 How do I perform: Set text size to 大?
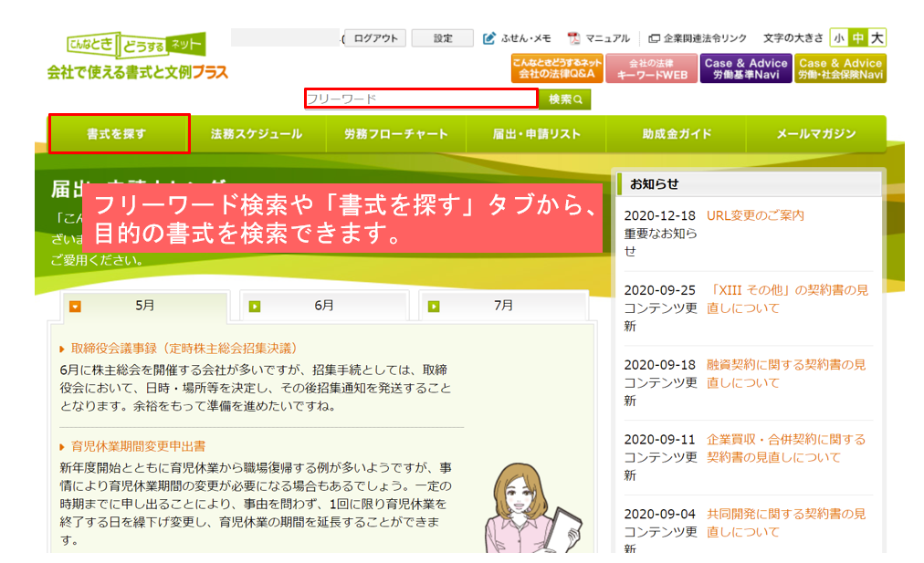coord(877,38)
